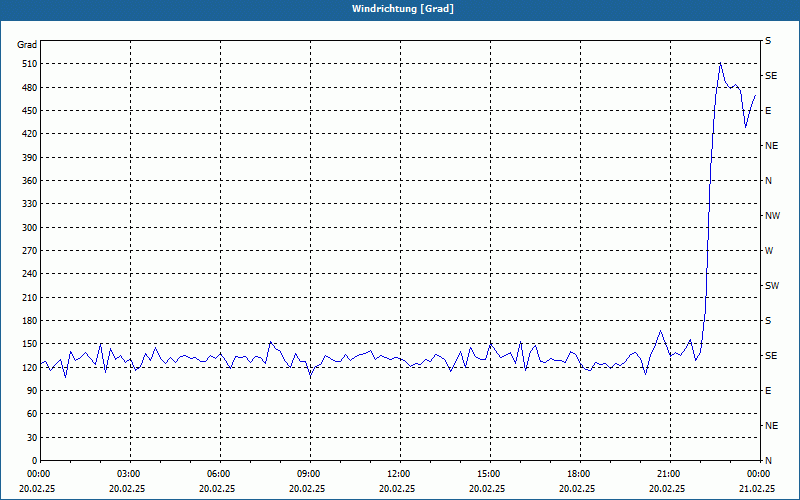Select the 60 degree axis label
The width and height of the screenshot is (800, 500).
tap(33, 413)
